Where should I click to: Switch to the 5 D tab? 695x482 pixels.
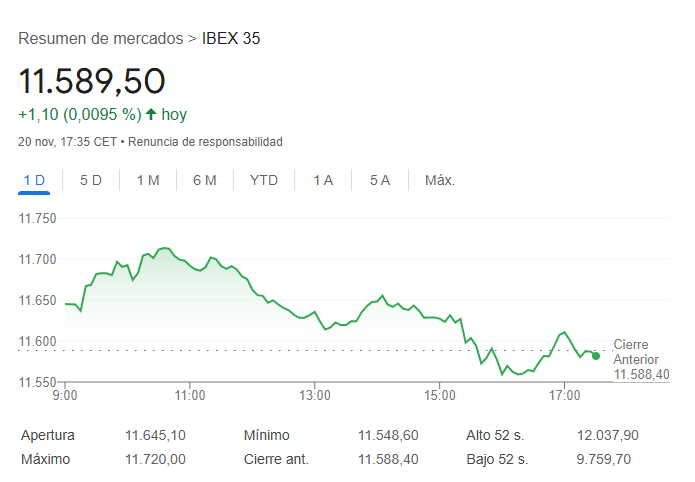(x=91, y=180)
